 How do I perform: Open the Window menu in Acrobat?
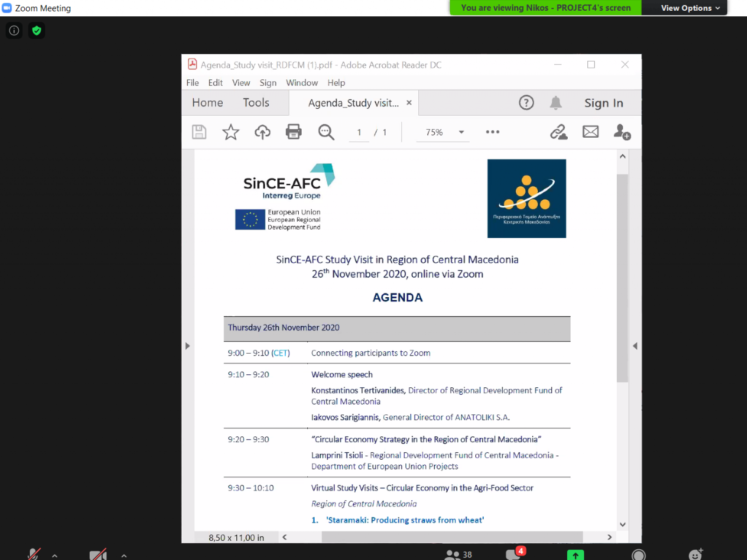302,83
